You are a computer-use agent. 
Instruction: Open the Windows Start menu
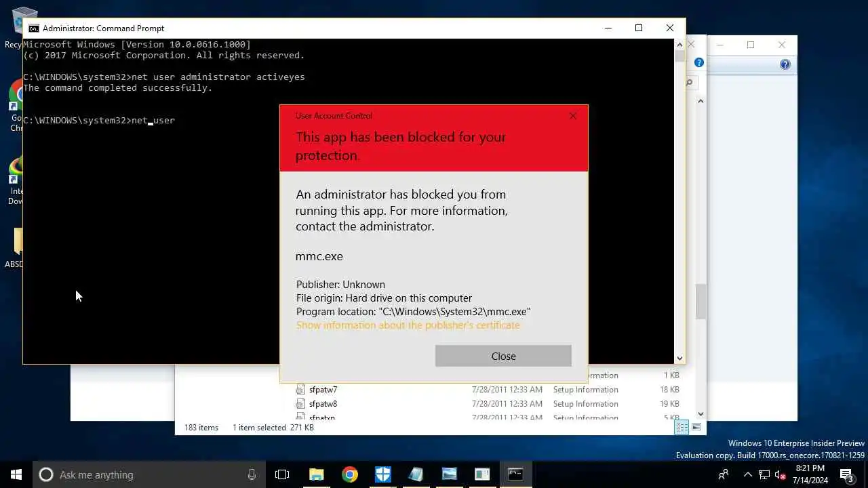tap(16, 474)
